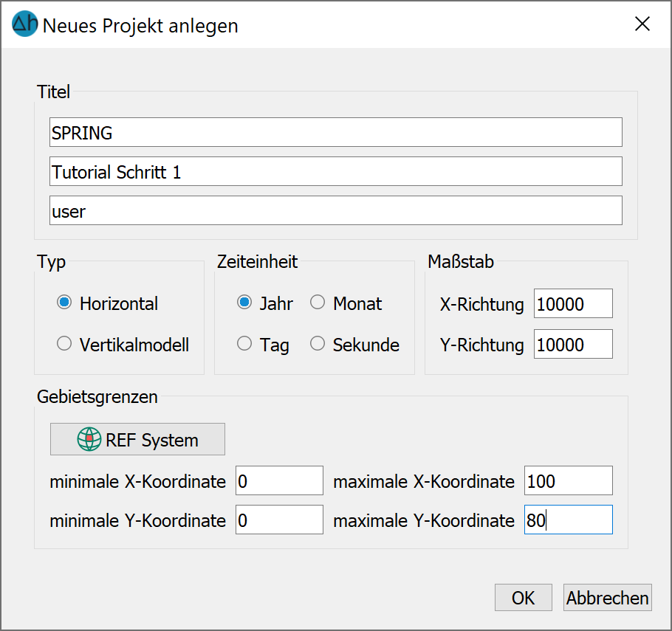The width and height of the screenshot is (672, 631).
Task: Choose Jahr as time unit
Action: [244, 303]
